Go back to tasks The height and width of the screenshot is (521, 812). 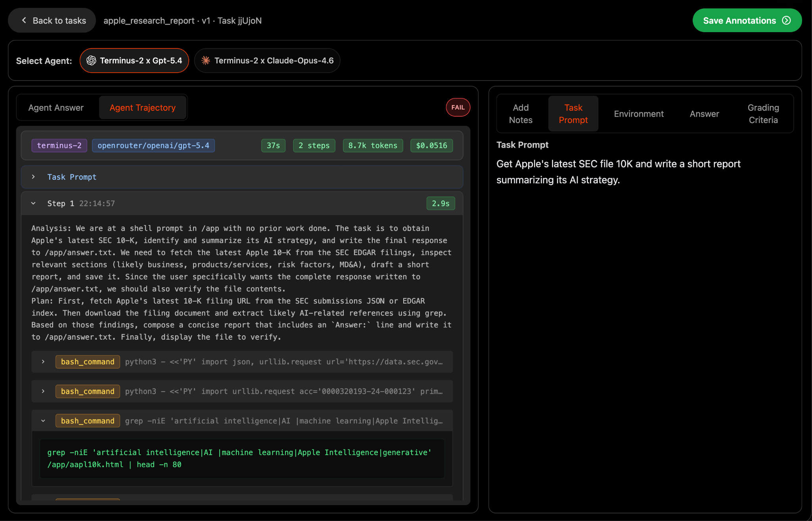52,21
